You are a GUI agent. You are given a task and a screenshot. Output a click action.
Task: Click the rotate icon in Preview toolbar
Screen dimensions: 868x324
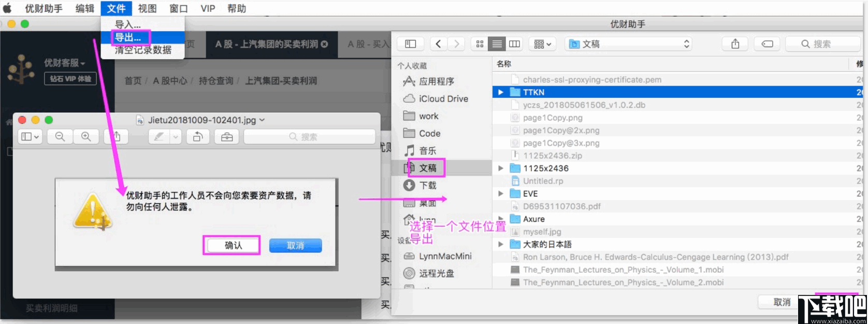coord(198,137)
